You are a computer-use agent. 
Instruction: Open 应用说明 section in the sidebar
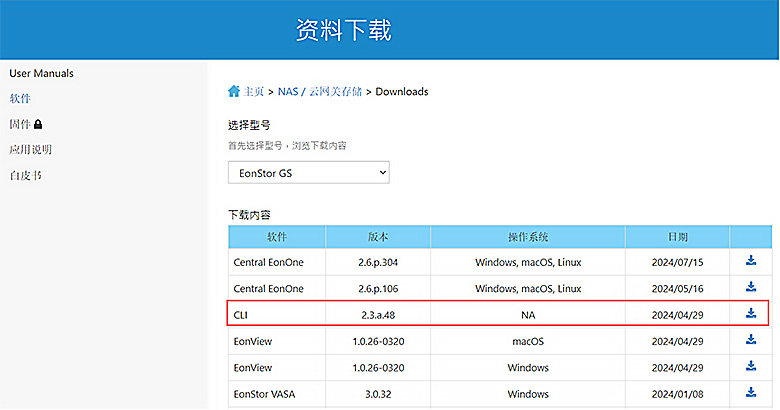30,149
